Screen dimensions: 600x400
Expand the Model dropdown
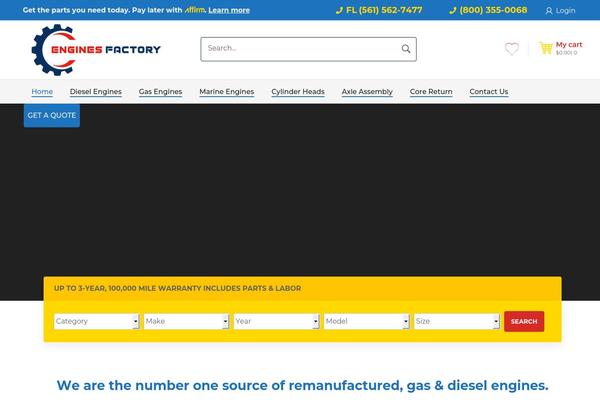coord(367,321)
